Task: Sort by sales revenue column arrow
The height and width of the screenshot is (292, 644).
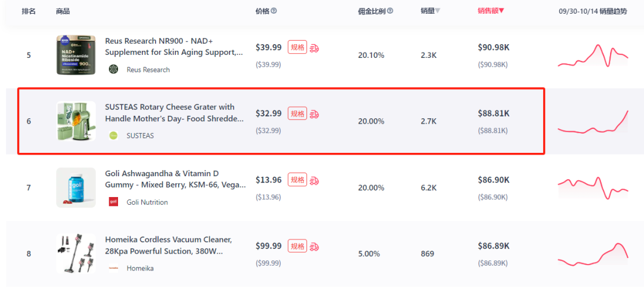Action: pyautogui.click(x=501, y=11)
